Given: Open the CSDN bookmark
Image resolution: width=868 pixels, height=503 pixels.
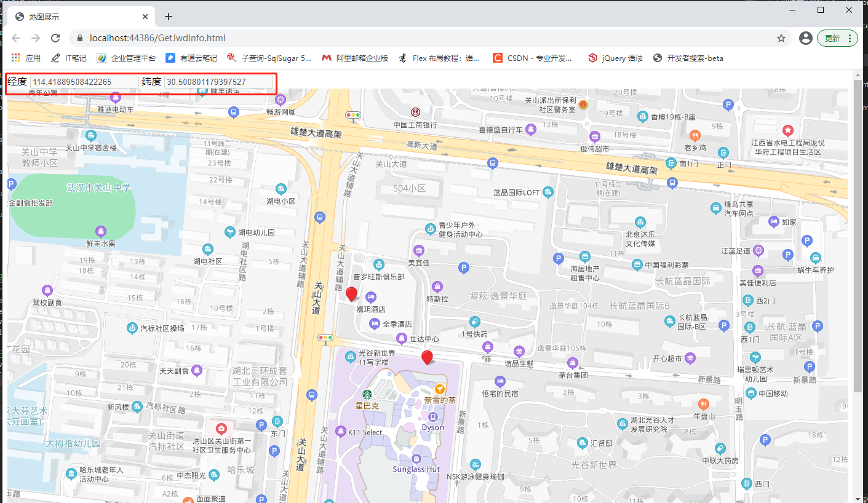Looking at the screenshot, I should (533, 58).
